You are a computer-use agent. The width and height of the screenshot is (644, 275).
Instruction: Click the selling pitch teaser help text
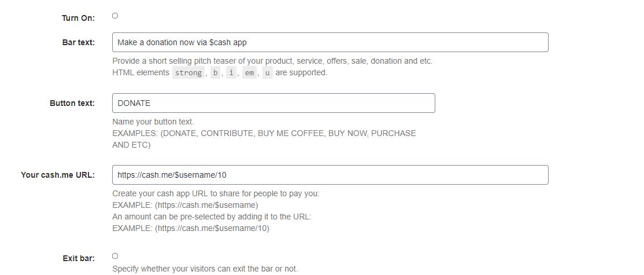(x=272, y=61)
